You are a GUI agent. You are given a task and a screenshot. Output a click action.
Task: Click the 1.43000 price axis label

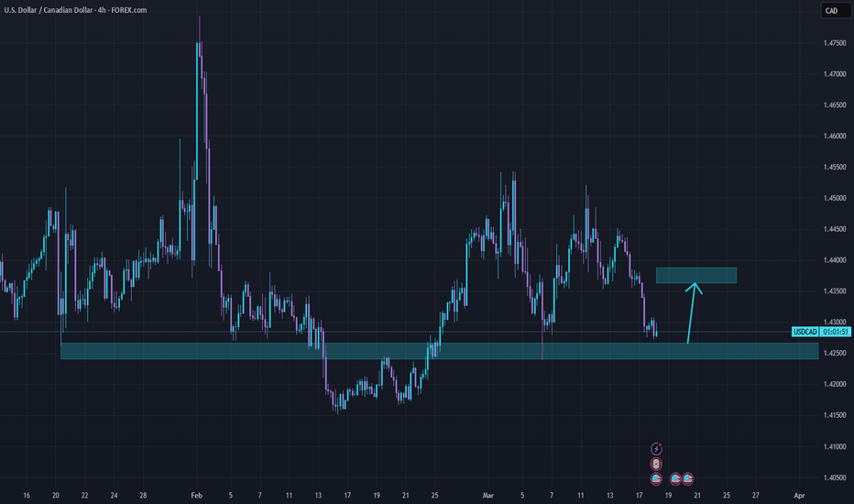click(835, 323)
